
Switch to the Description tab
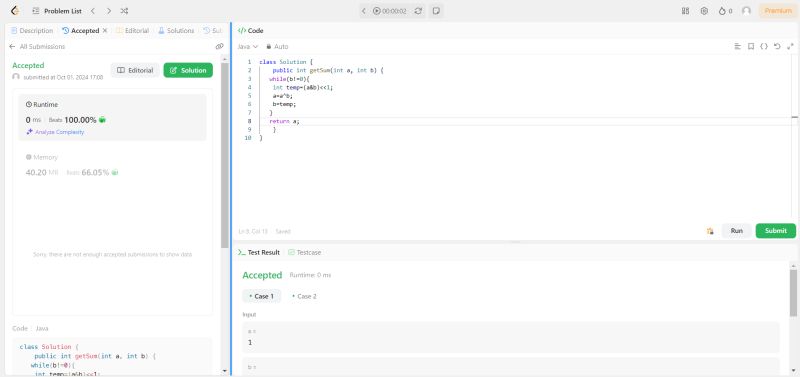pos(32,31)
